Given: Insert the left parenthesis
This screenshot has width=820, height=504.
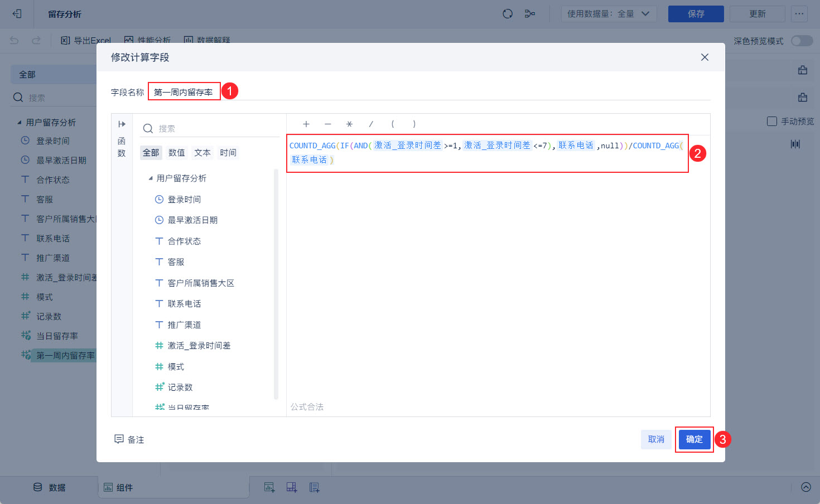Looking at the screenshot, I should [393, 124].
